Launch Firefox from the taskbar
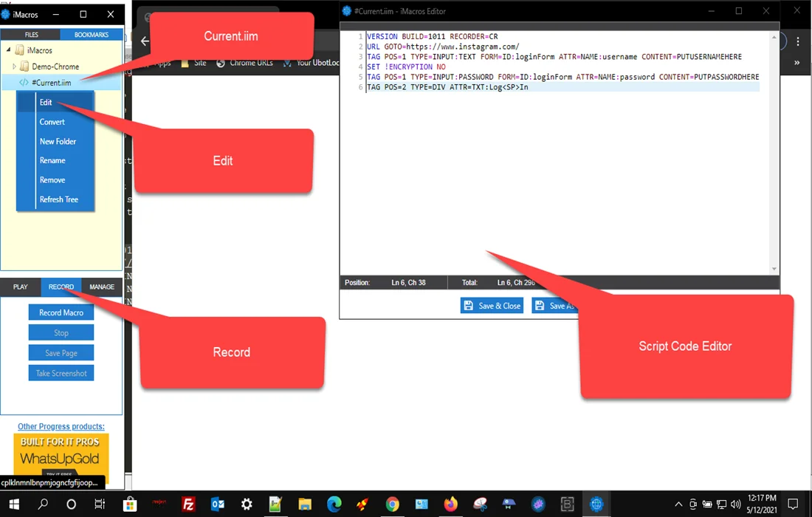 [450, 504]
